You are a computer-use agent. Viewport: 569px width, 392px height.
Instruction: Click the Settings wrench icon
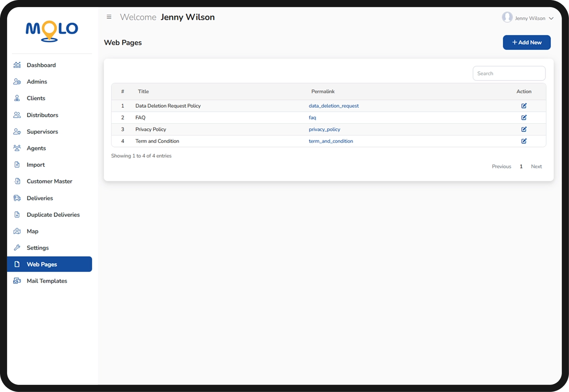coord(17,247)
